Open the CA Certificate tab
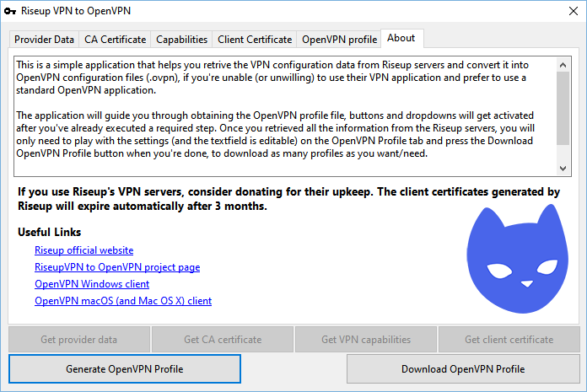This screenshot has width=587, height=392. 116,40
